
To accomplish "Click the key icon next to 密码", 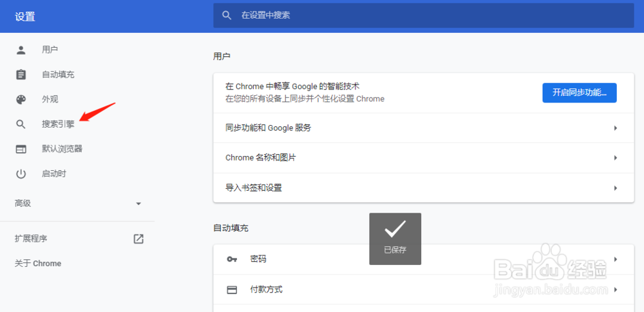I will [232, 259].
